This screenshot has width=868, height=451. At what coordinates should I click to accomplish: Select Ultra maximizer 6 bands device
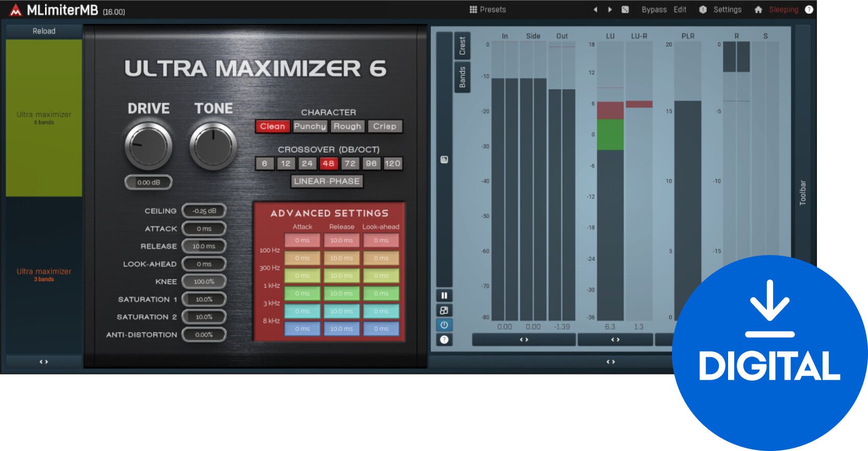(x=44, y=118)
